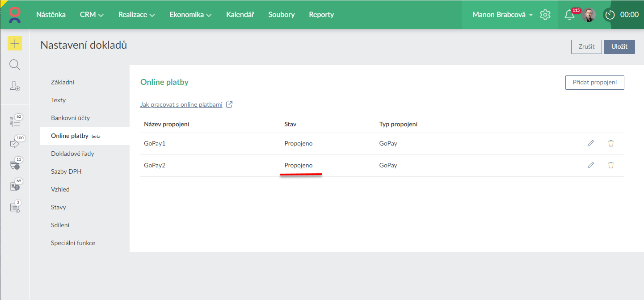
Task: Click the timer stopwatch icon showing 00:00
Action: click(x=610, y=15)
